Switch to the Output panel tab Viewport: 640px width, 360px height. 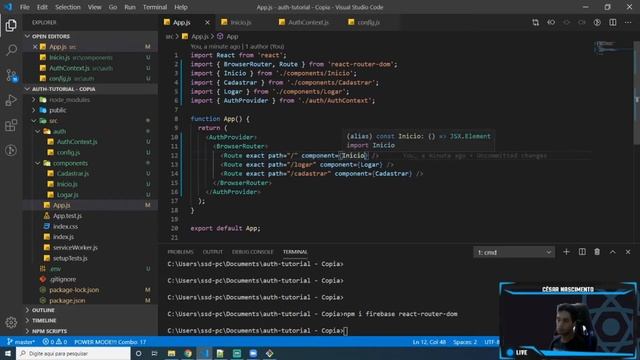(x=213, y=252)
